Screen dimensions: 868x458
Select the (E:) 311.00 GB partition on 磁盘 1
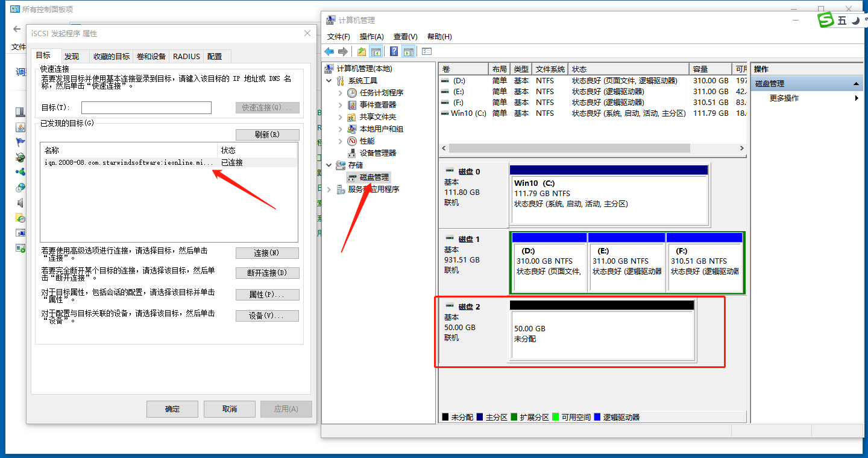(x=626, y=262)
